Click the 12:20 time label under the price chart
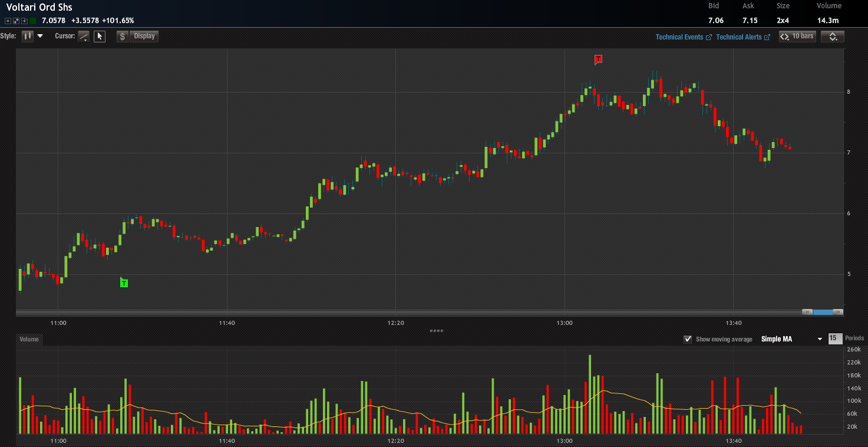868x447 pixels. click(396, 323)
